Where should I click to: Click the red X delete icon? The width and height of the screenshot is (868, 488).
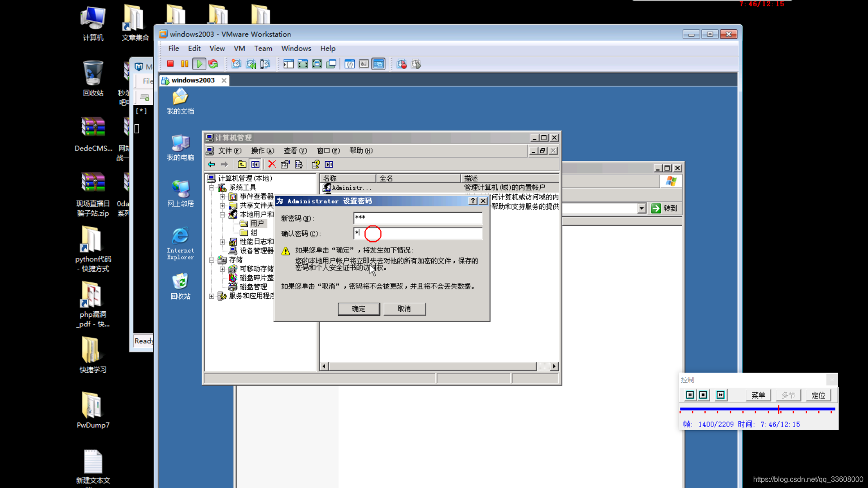coord(272,164)
